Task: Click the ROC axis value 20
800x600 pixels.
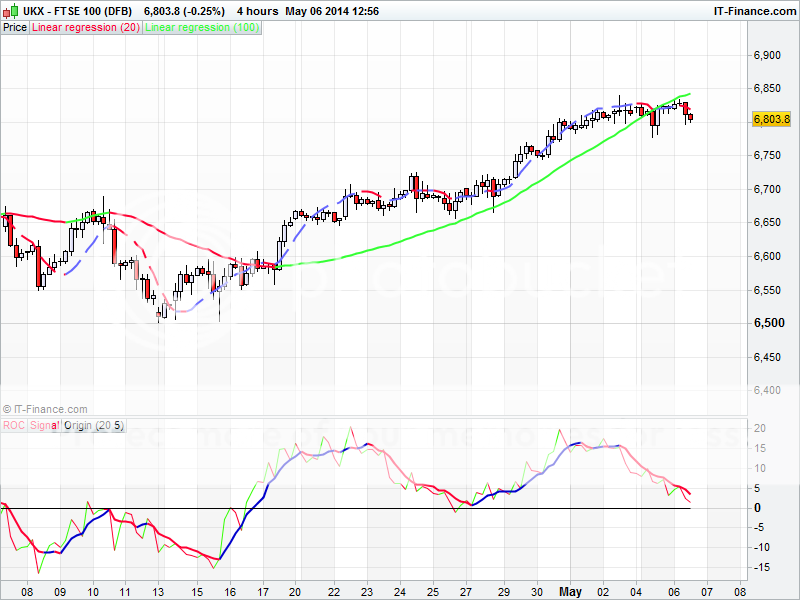Action: point(760,428)
